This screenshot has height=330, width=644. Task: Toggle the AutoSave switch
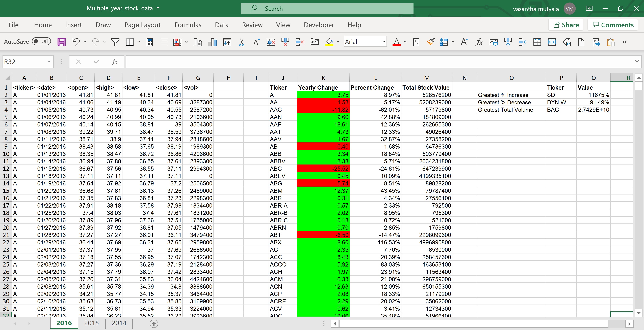(41, 41)
